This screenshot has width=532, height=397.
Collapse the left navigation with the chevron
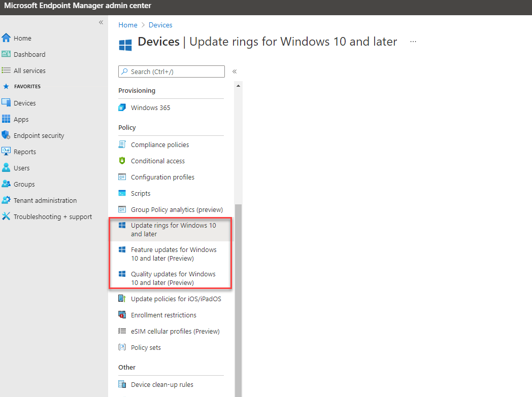point(101,22)
